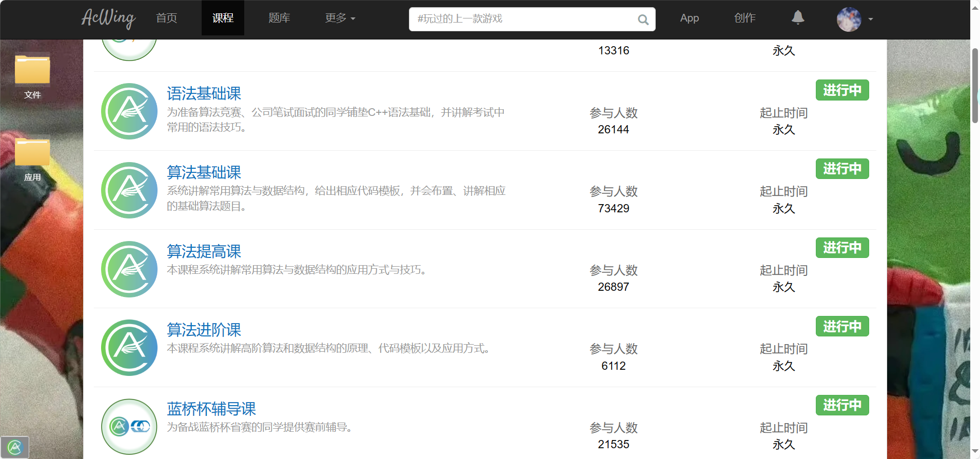The width and height of the screenshot is (980, 459).
Task: Click 进行中 badge for 蓝桥杯辅导课
Action: pos(842,405)
